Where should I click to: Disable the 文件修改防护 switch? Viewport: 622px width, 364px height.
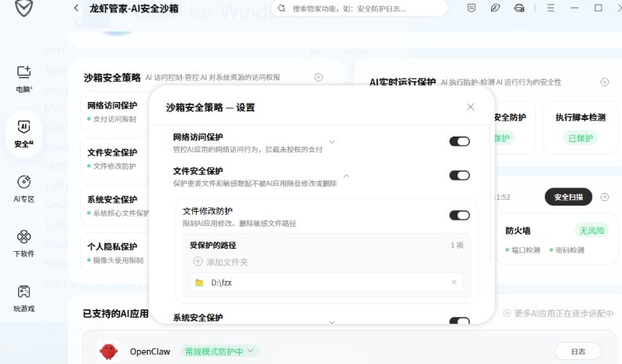point(459,215)
